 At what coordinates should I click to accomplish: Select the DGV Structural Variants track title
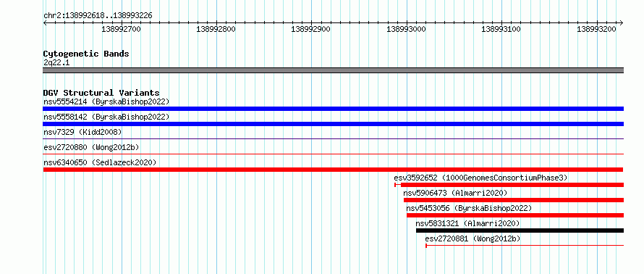pos(101,93)
